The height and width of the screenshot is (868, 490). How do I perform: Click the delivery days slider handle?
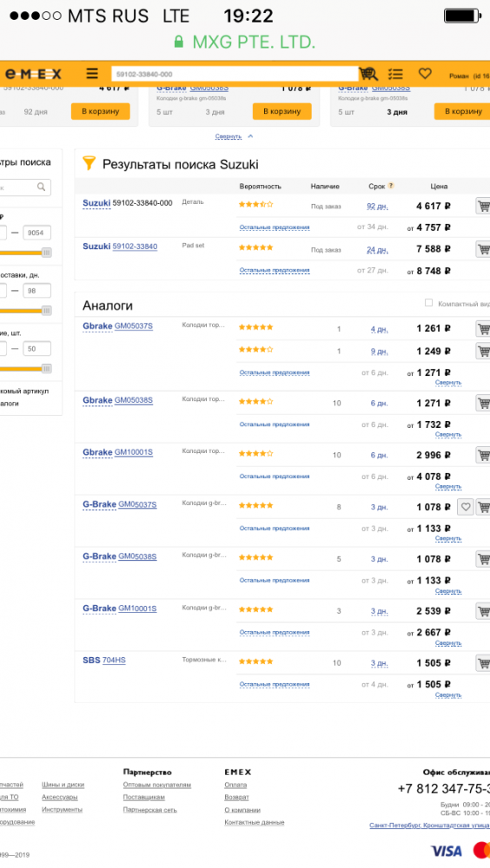click(47, 311)
